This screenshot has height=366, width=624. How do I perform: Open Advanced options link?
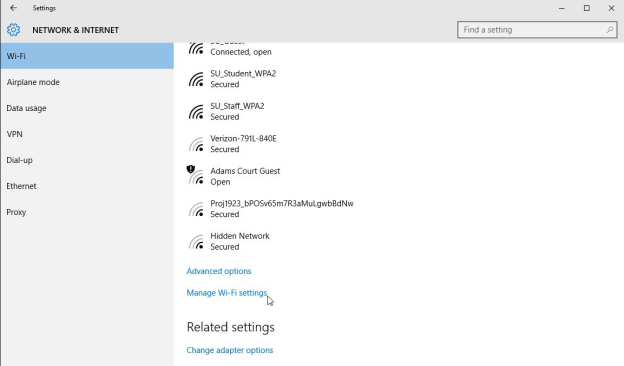click(219, 271)
